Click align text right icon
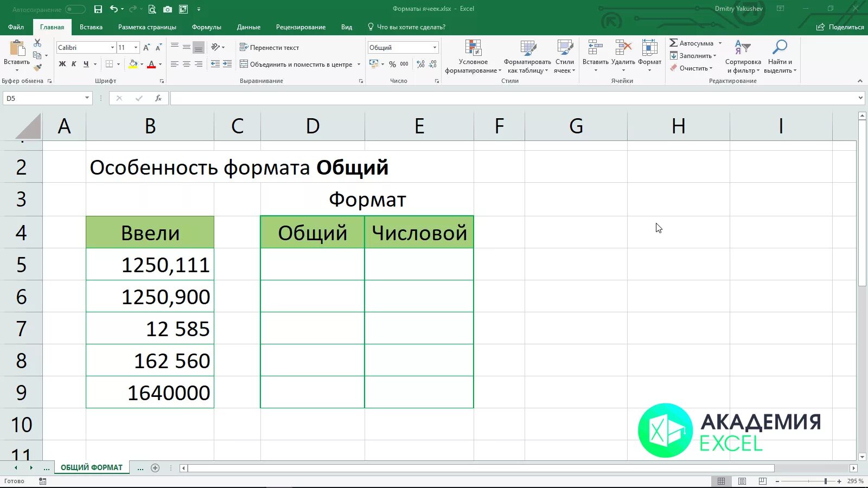Viewport: 868px width, 488px height. [x=199, y=64]
